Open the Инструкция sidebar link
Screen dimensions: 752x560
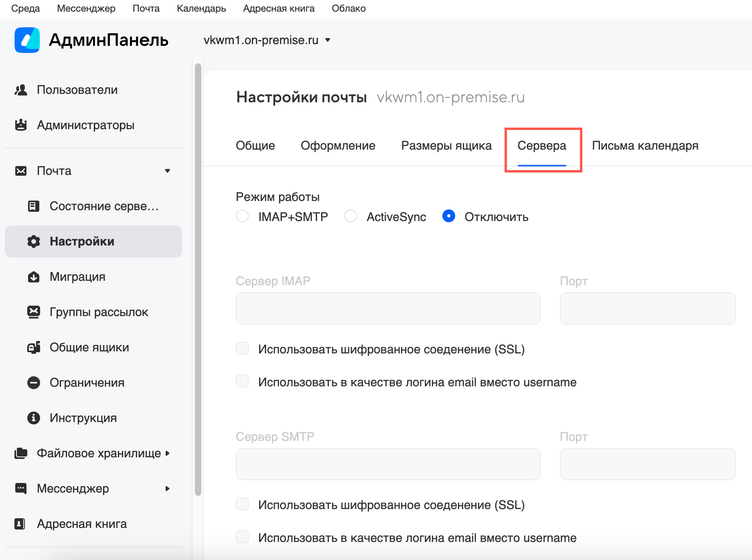click(x=83, y=418)
